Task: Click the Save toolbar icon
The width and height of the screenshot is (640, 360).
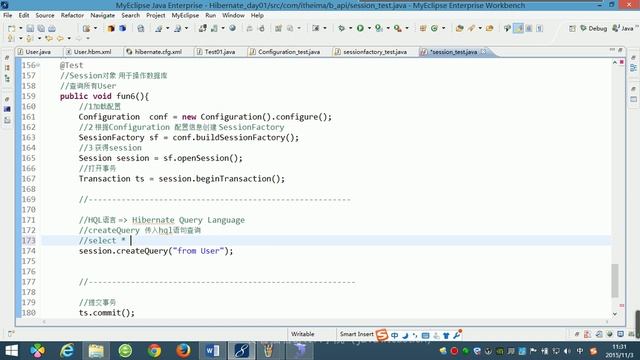Action: [x=30, y=29]
